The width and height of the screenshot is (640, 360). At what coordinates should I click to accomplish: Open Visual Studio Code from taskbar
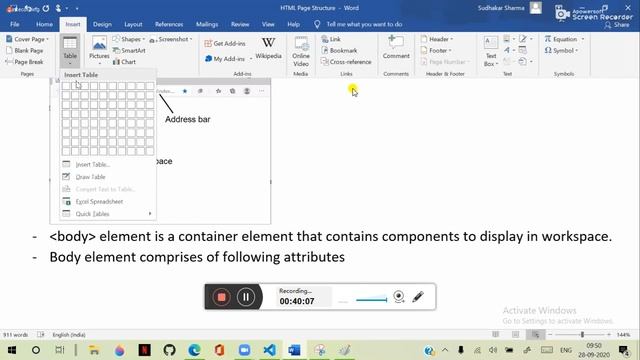[x=269, y=350]
